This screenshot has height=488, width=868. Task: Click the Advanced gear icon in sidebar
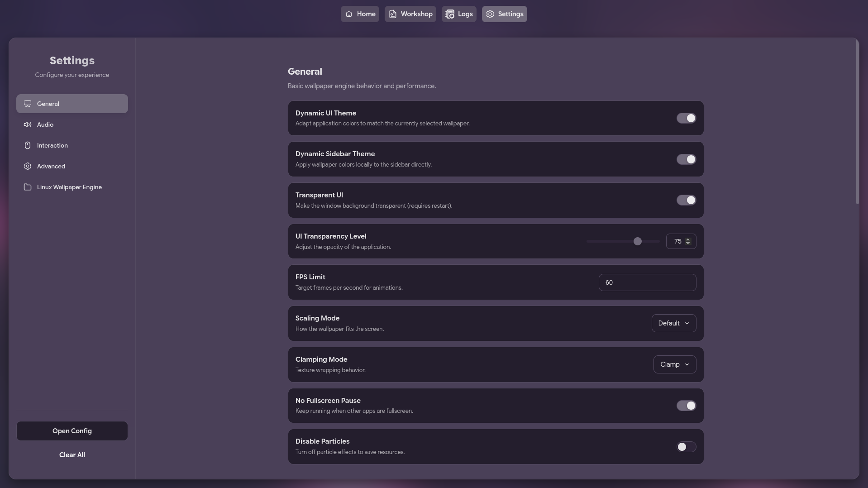click(28, 166)
